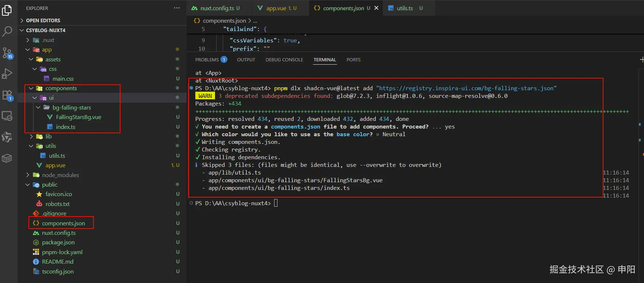
Task: Click the terminal prompt input cursor
Action: click(x=276, y=203)
